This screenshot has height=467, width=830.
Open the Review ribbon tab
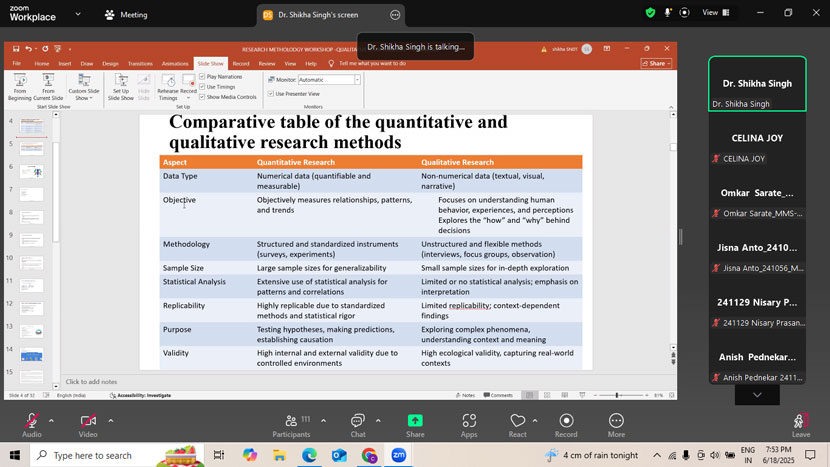coord(267,63)
